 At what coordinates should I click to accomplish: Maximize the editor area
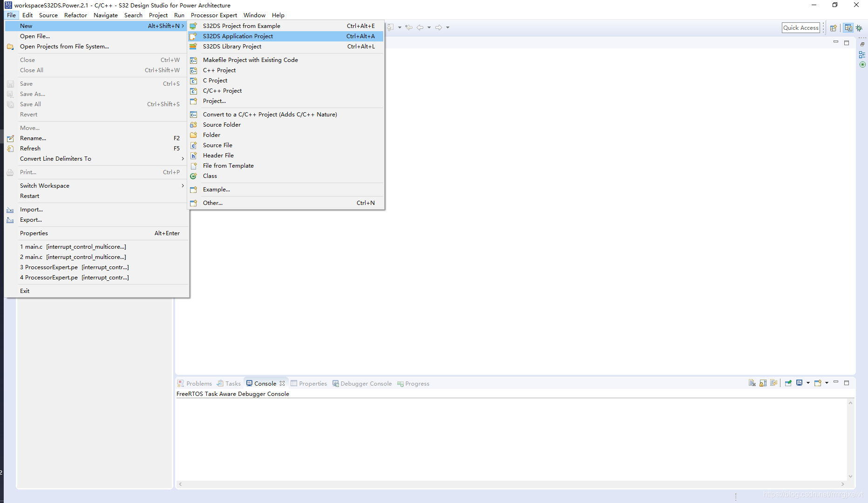point(847,42)
